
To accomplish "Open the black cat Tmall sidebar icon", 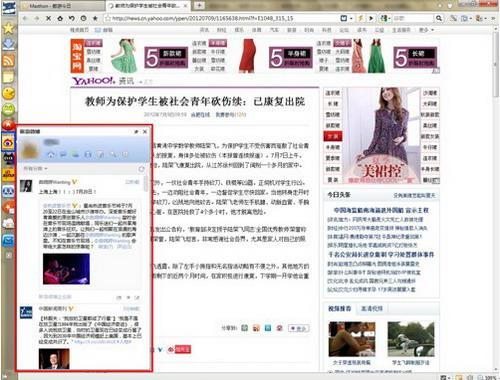I will tap(8, 159).
